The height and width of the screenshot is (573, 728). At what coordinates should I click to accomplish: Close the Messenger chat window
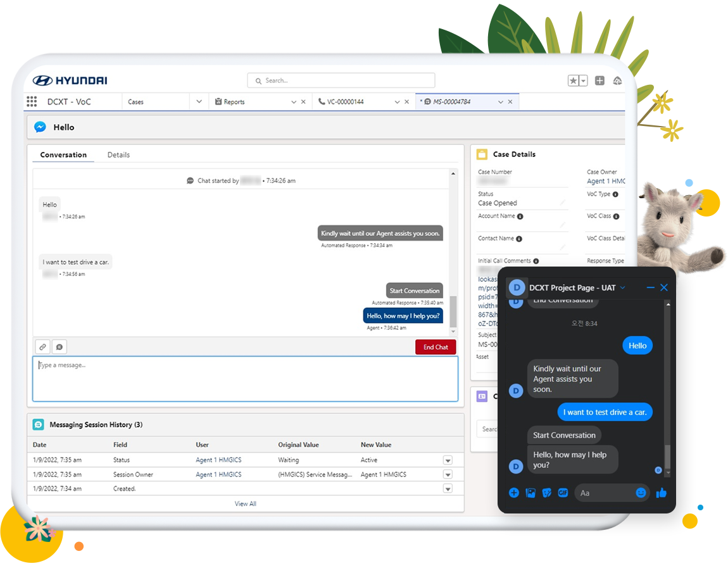665,287
